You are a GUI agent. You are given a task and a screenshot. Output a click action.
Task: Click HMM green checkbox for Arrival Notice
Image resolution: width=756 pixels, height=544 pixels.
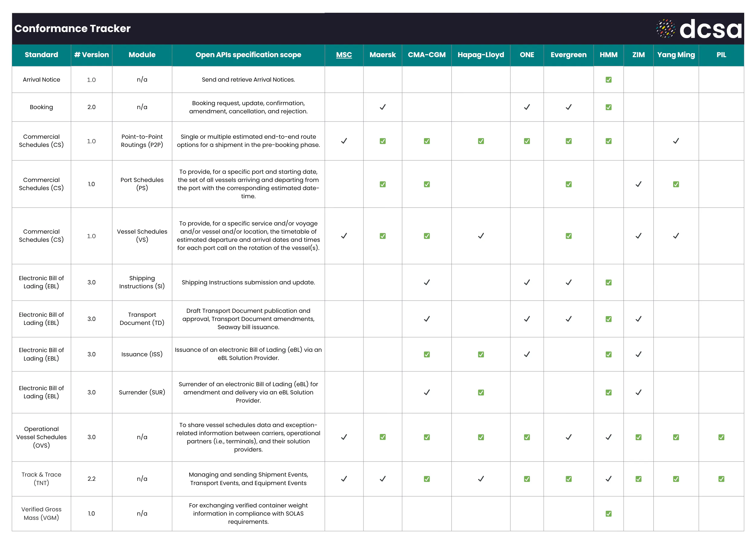[x=608, y=79]
